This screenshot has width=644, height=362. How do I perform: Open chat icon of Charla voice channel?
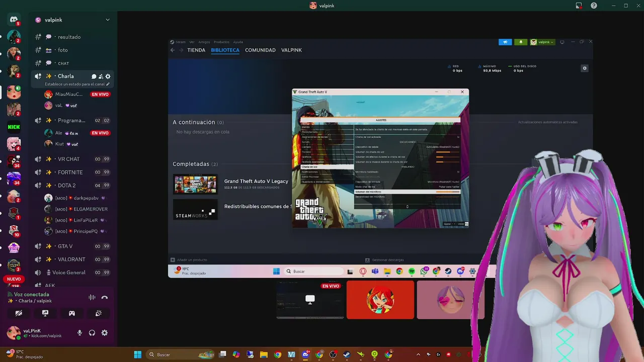[x=94, y=76]
